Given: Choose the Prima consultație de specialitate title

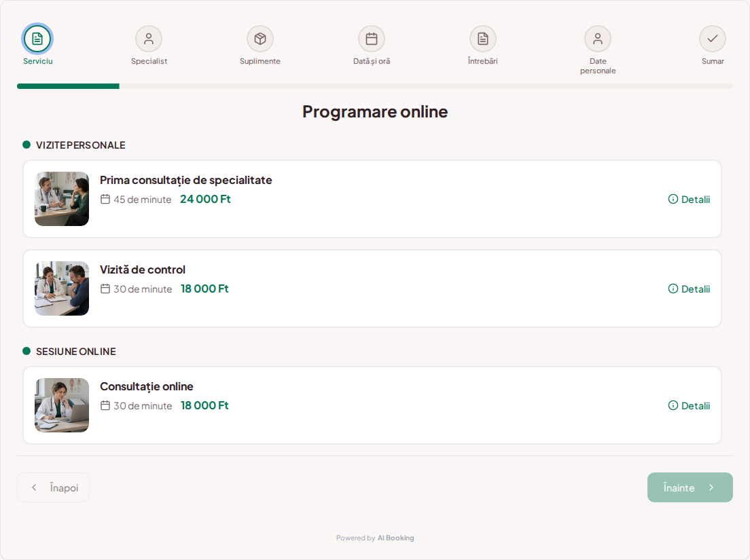Looking at the screenshot, I should pos(186,180).
